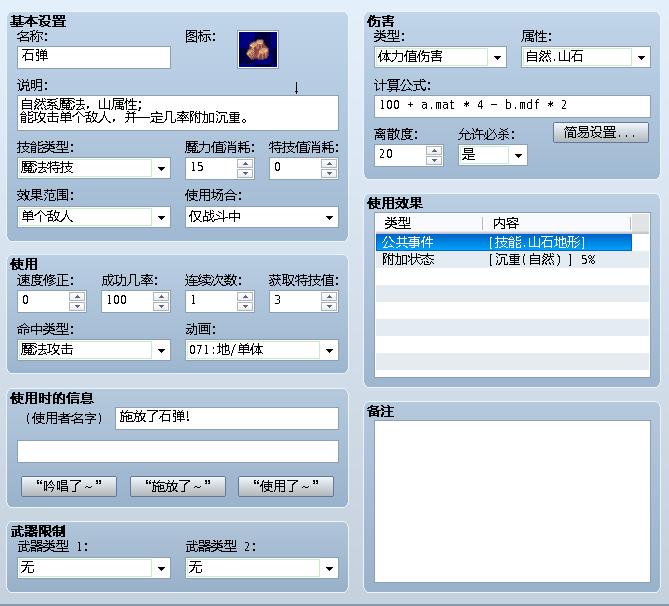Click the 内容 column header
669x606 pixels.
coord(556,223)
